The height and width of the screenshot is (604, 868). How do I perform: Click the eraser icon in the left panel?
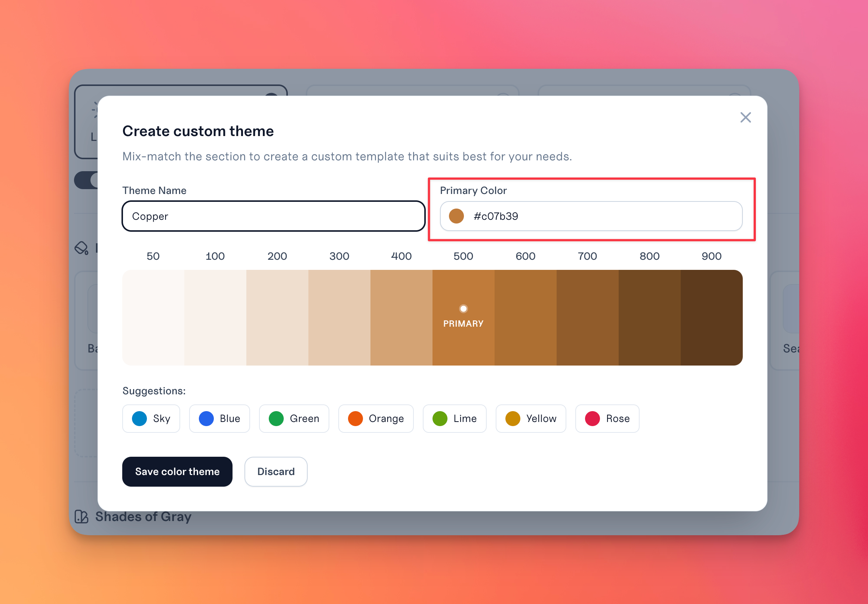pos(81,248)
